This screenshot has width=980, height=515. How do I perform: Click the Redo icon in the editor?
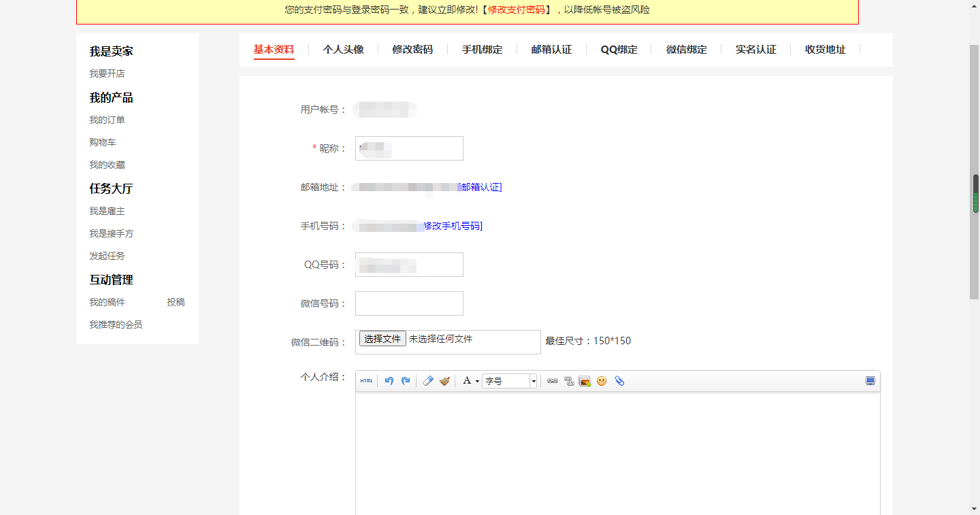tap(405, 381)
